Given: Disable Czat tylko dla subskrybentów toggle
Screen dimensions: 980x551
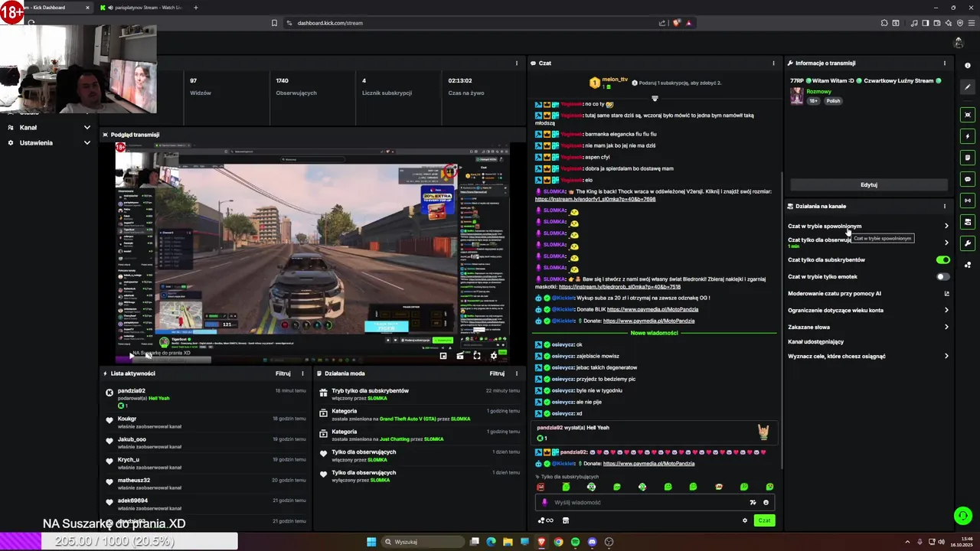Looking at the screenshot, I should [943, 260].
